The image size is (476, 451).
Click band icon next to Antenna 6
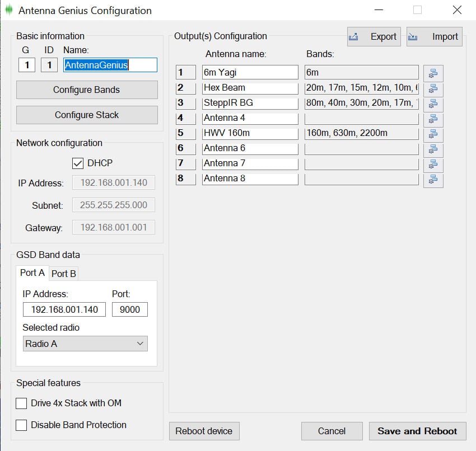coord(433,149)
